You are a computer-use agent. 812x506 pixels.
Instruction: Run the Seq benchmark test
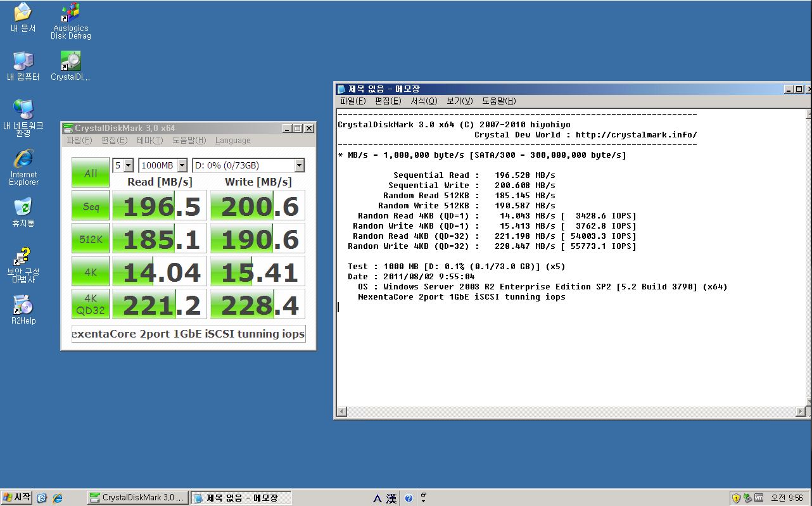point(91,206)
